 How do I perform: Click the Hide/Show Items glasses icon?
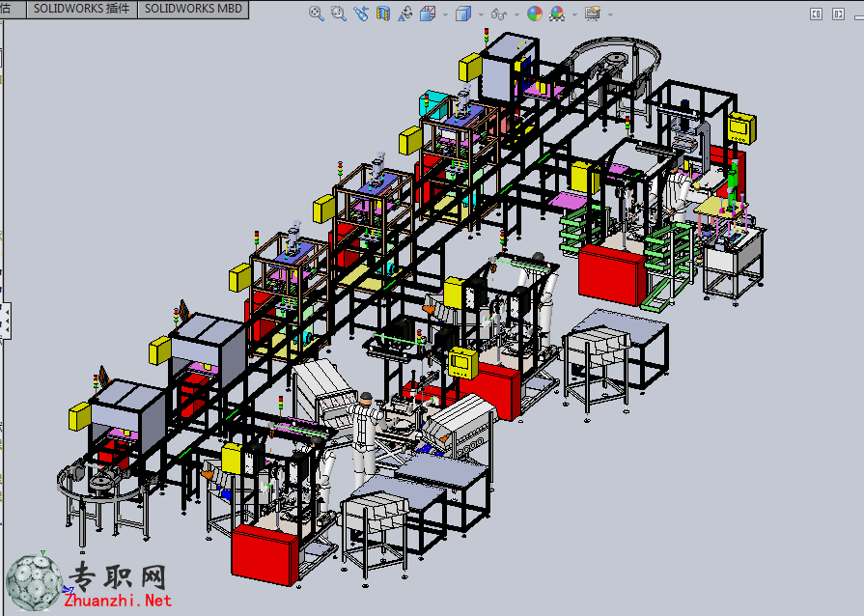click(x=499, y=14)
